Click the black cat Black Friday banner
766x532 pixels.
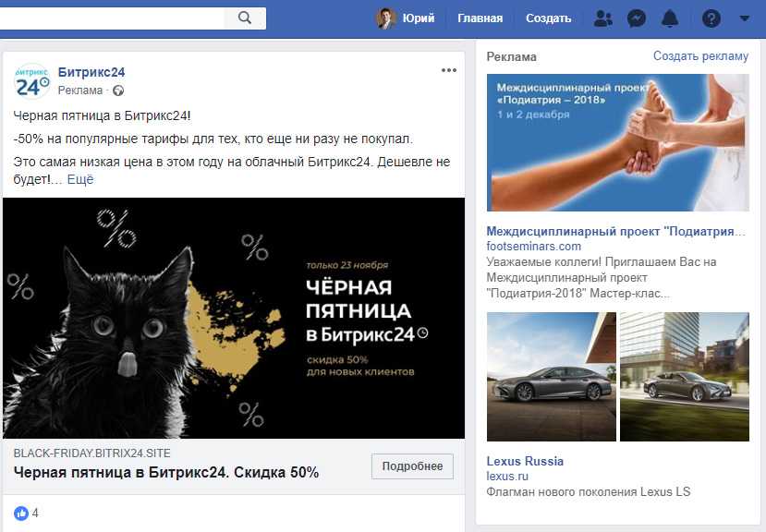click(x=234, y=318)
